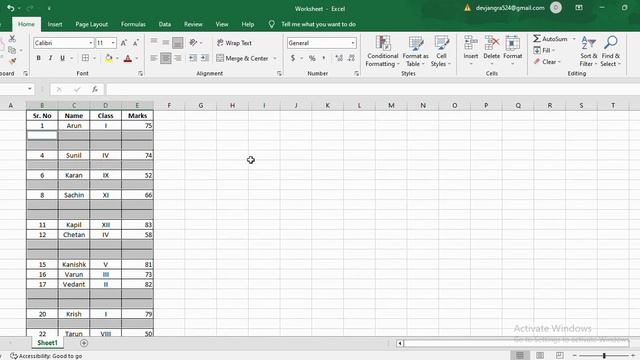Select the Sheet1 tab
This screenshot has height=360, width=640.
(47, 343)
